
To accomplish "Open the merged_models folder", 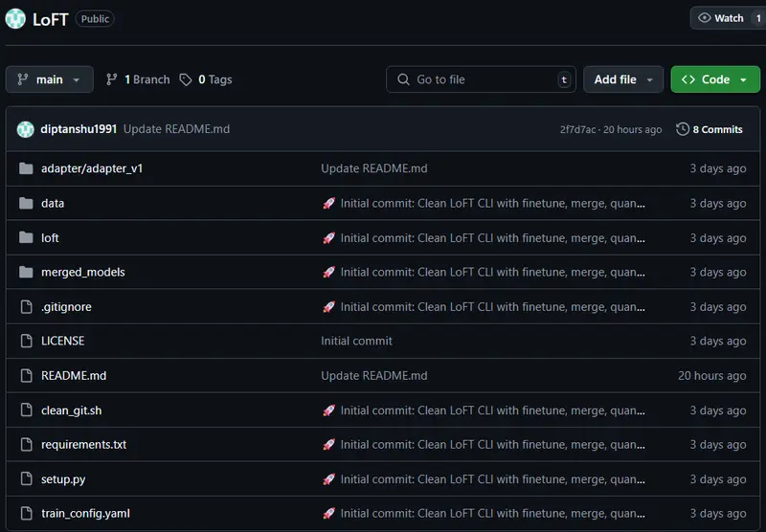I will tap(83, 272).
